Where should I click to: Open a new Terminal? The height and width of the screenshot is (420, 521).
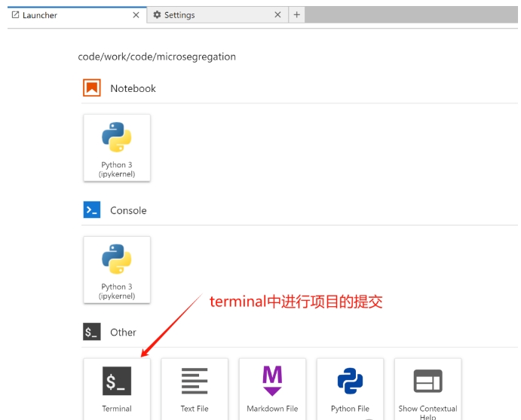pos(117,388)
